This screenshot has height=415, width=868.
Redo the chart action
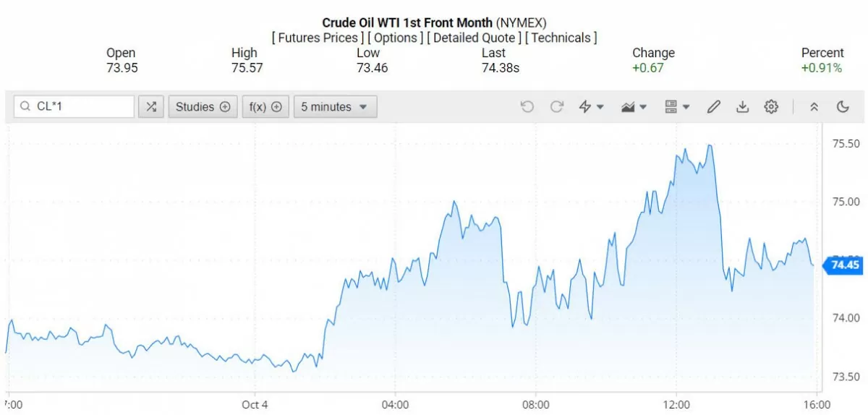click(x=556, y=107)
